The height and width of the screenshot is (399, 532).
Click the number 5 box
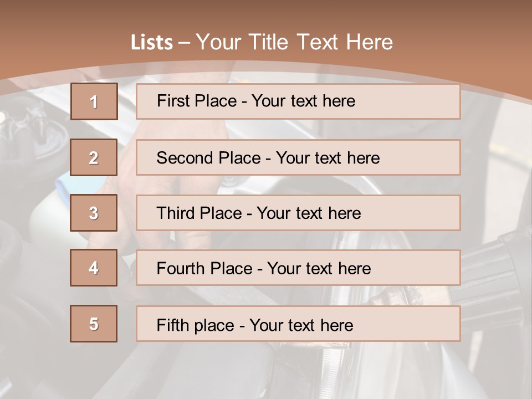coord(94,324)
